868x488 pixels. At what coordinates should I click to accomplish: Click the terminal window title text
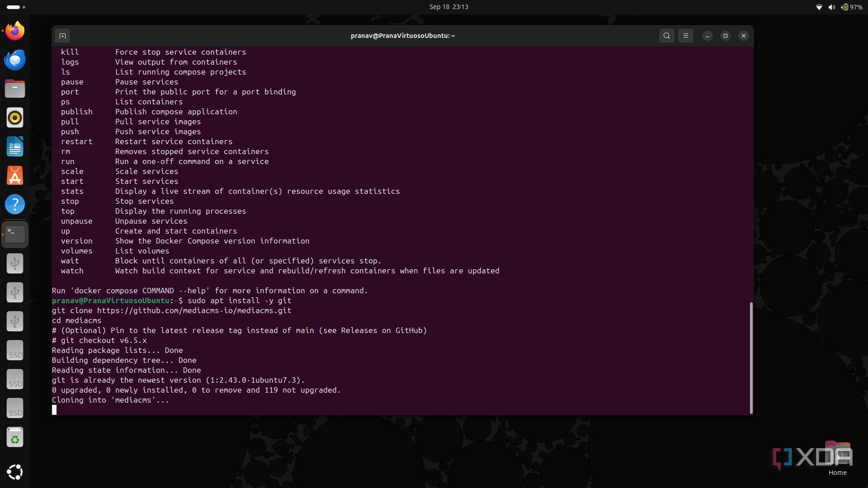coord(402,36)
